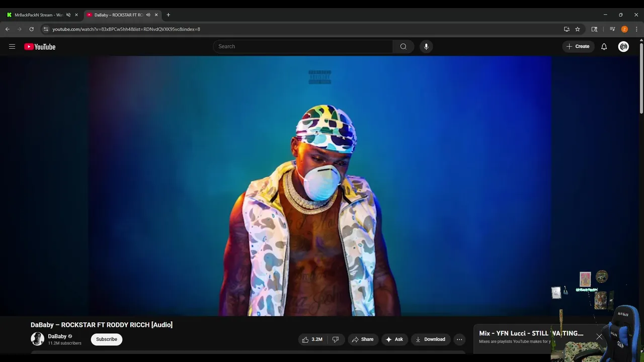The image size is (644, 362).
Task: Switch to MrBackPackN Stream tab
Action: tap(39, 15)
